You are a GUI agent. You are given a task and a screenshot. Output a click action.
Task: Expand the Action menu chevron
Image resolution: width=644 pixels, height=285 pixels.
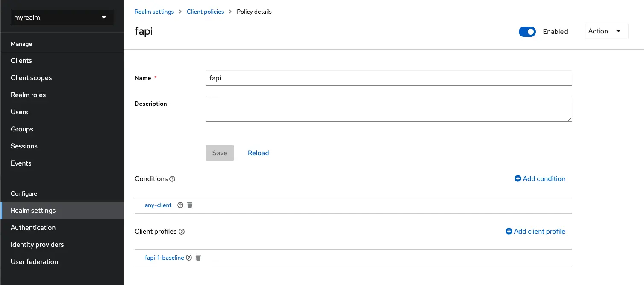coord(617,31)
